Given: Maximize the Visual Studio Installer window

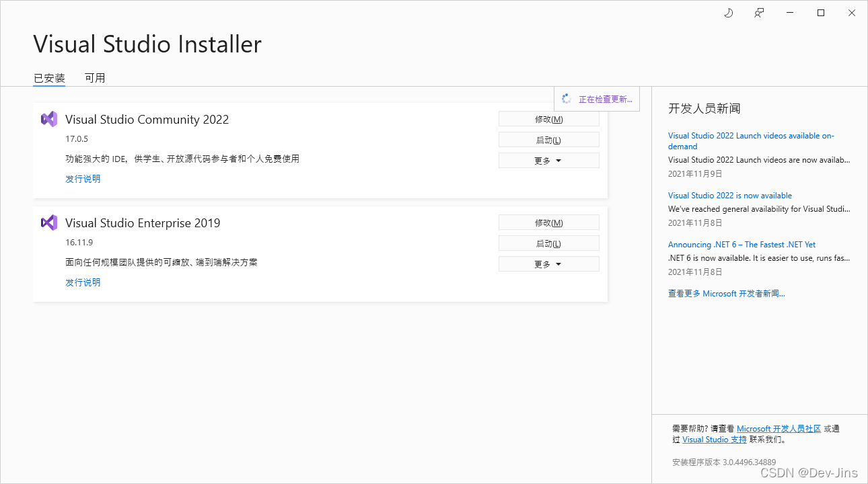Looking at the screenshot, I should point(821,13).
